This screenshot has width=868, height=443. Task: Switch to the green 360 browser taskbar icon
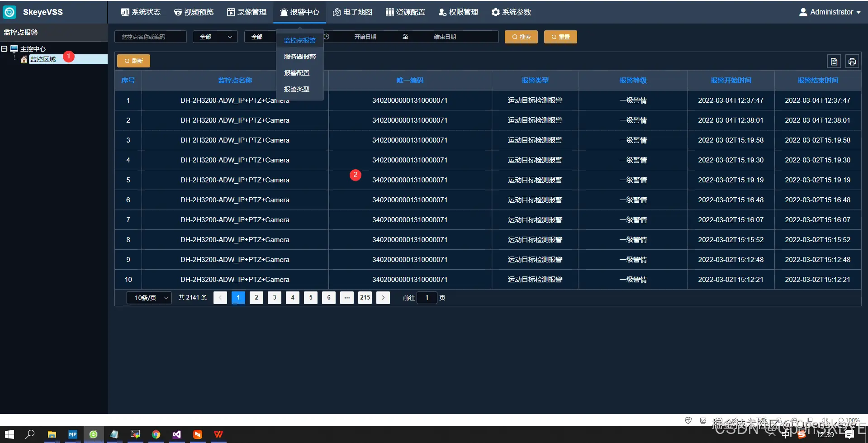(93, 434)
